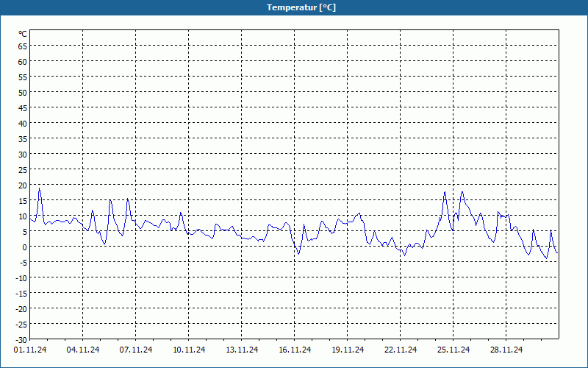Click the -5 value on y-axis
The height and width of the screenshot is (368, 588).
click(24, 263)
